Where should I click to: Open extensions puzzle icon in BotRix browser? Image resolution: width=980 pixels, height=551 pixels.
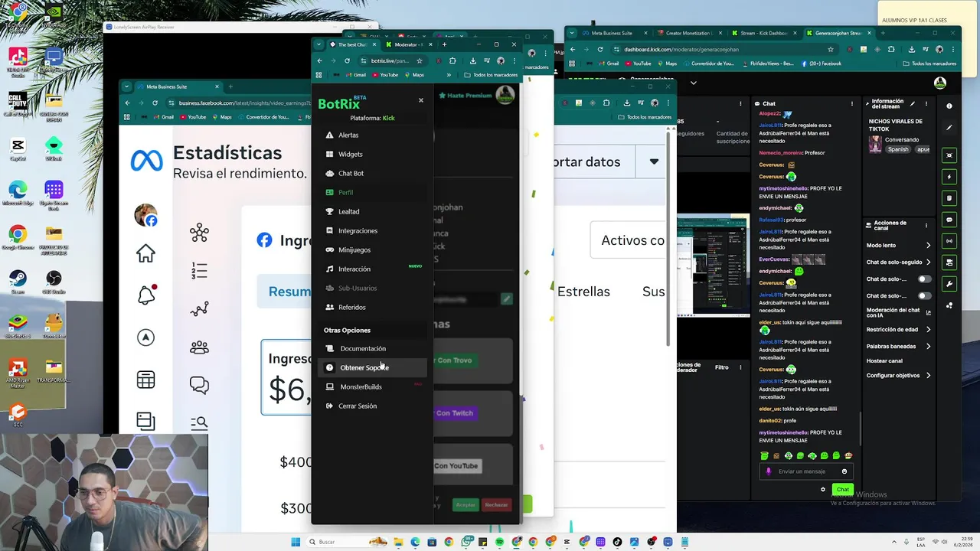coord(452,60)
